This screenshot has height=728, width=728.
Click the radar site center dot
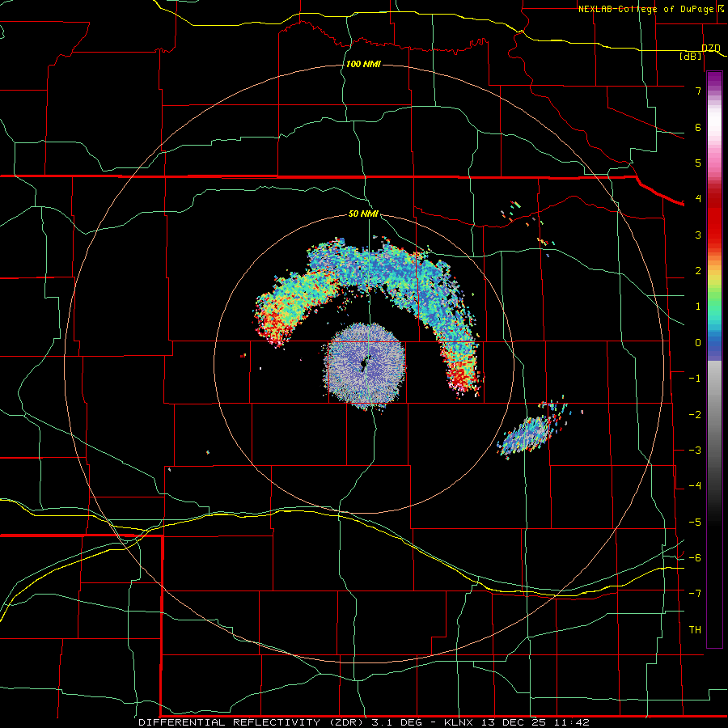(364, 363)
